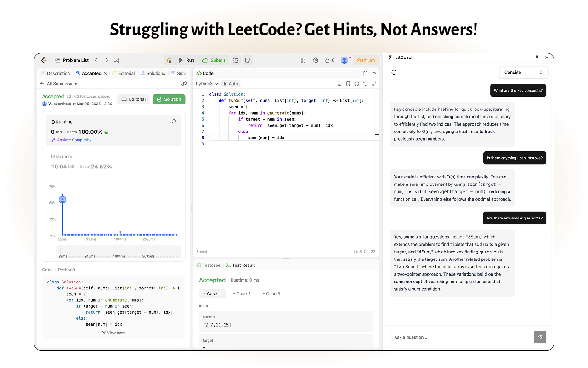Copy submission link icon

(x=184, y=84)
